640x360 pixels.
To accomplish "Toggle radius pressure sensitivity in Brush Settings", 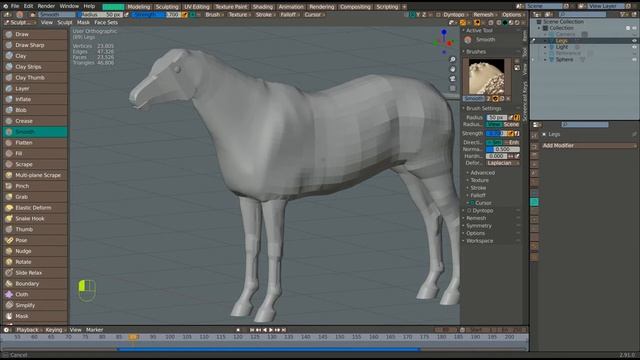I will click(x=511, y=118).
